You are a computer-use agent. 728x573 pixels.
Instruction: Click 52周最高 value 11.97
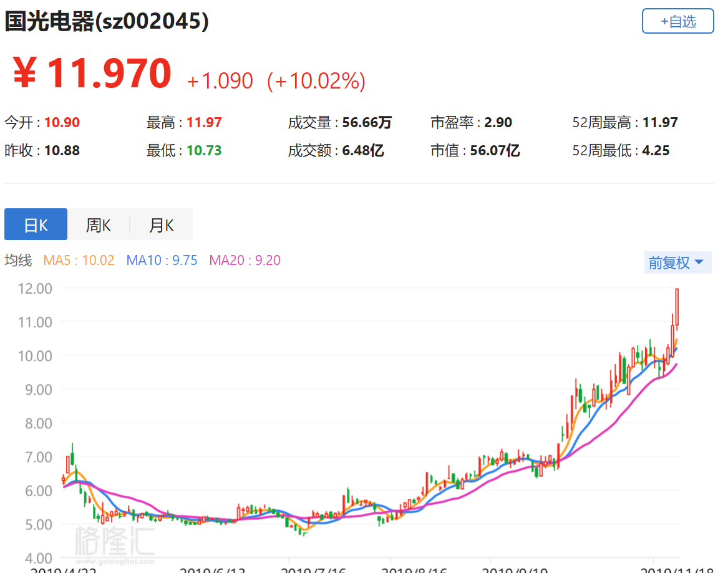[660, 122]
